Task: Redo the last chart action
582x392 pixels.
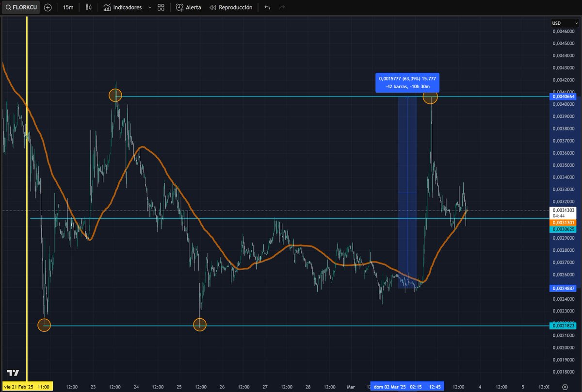Action: [x=282, y=8]
